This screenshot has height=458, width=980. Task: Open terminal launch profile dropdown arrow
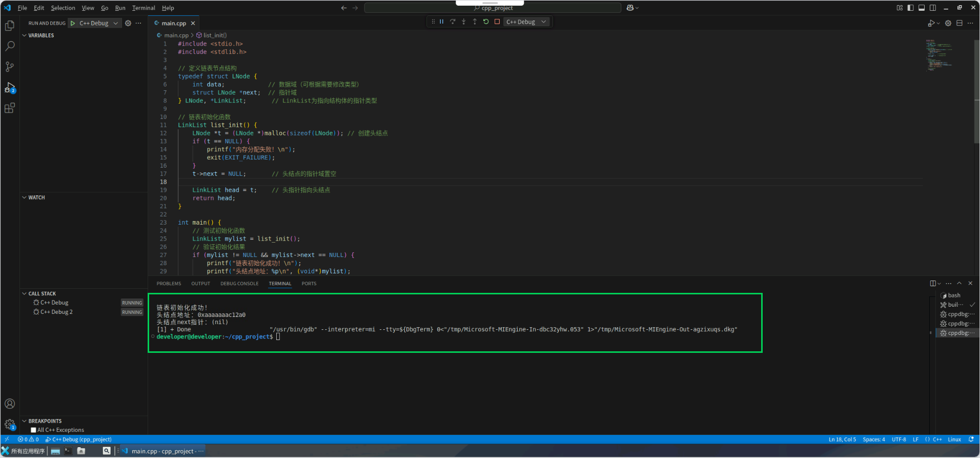tap(940, 283)
